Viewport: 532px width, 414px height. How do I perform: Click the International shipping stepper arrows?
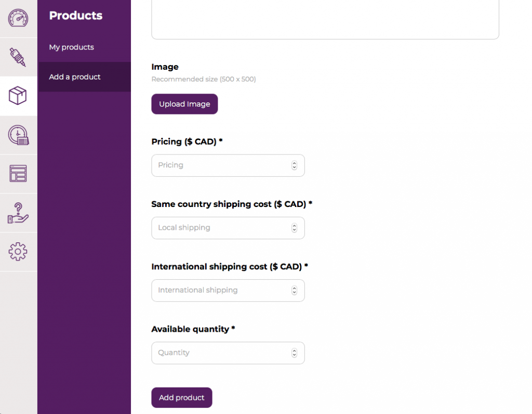tap(294, 290)
